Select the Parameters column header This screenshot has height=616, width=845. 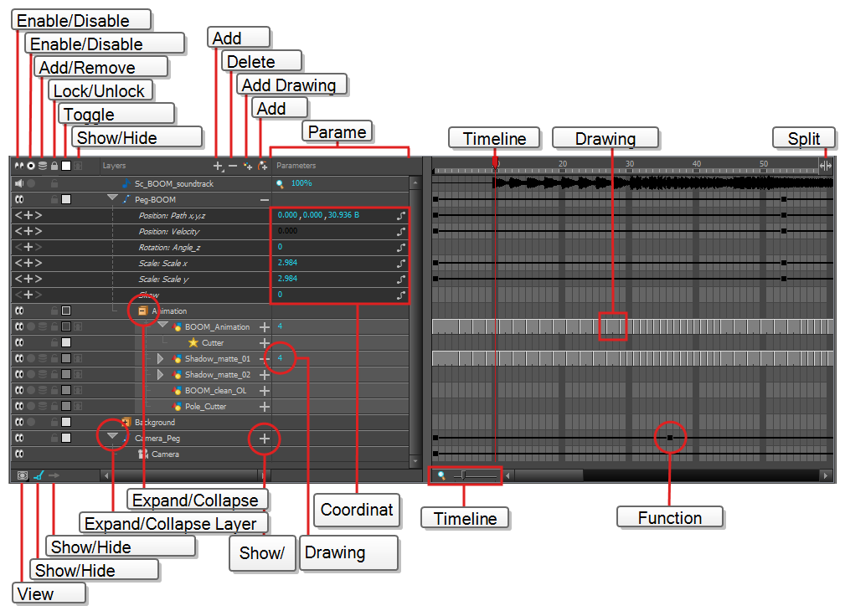(296, 167)
